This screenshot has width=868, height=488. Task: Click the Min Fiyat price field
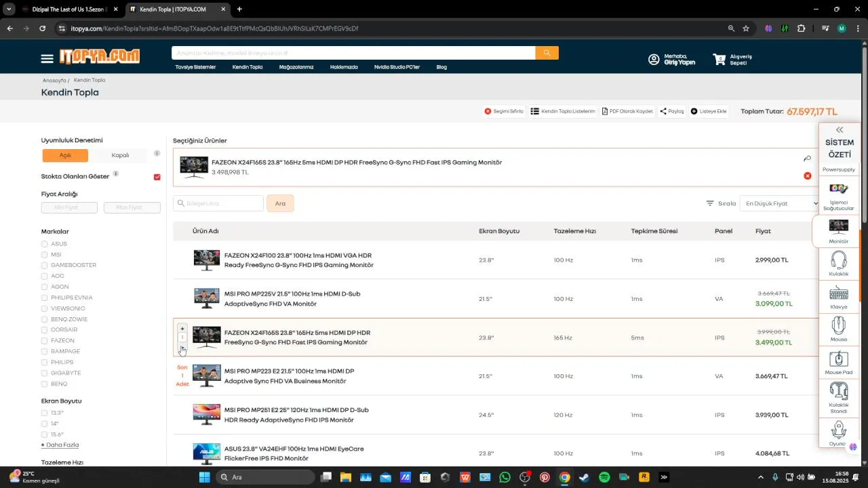[69, 207]
